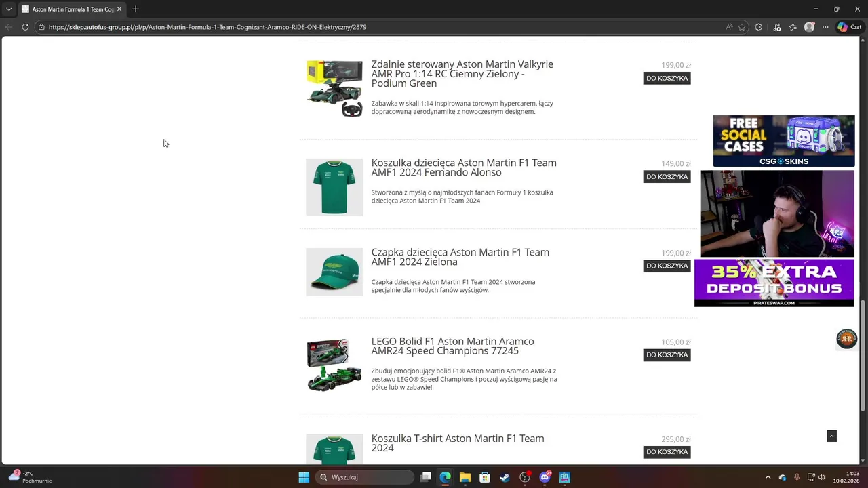Click the round RR avatar icon at right edge
The height and width of the screenshot is (488, 868).
(x=846, y=339)
